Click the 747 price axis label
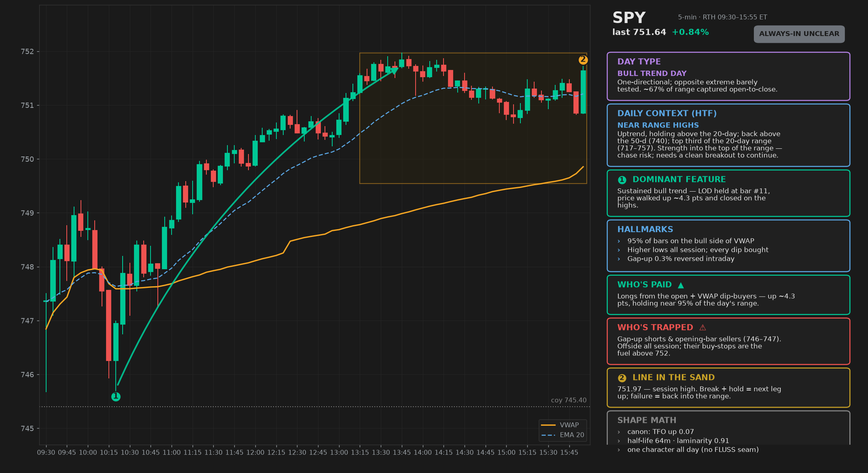868x473 pixels. (x=28, y=321)
